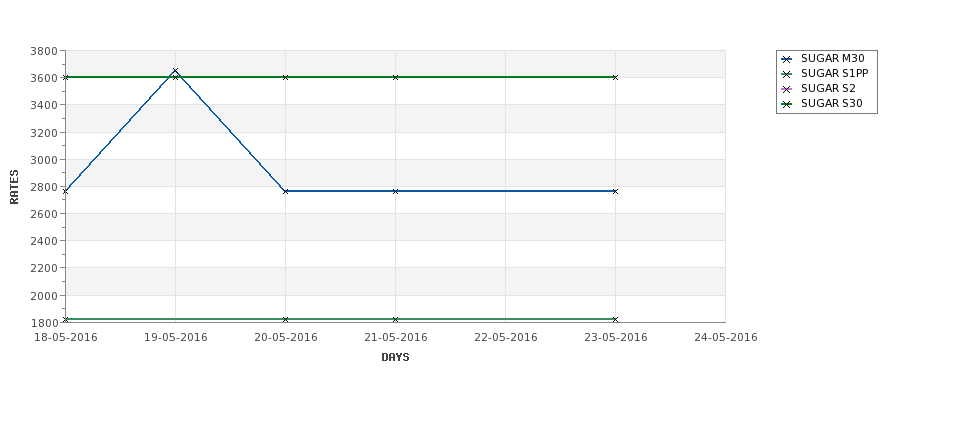975x429 pixels.
Task: Click the 3600-rate point on 23-05-2016
Action: click(x=615, y=77)
